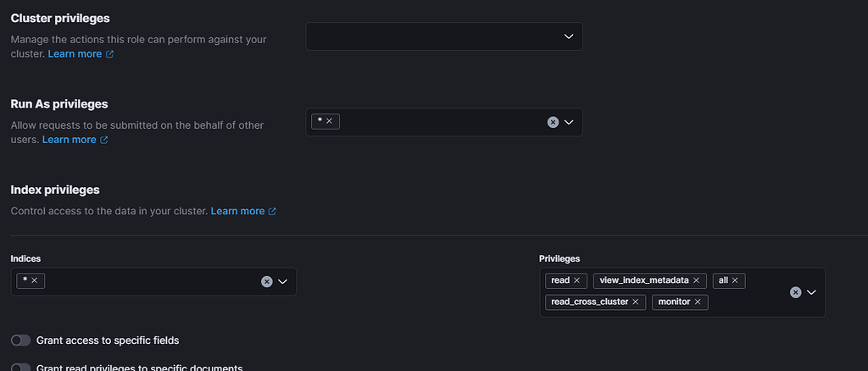Image resolution: width=868 pixels, height=371 pixels.
Task: Remove the 'read' privilege tag
Action: click(577, 280)
